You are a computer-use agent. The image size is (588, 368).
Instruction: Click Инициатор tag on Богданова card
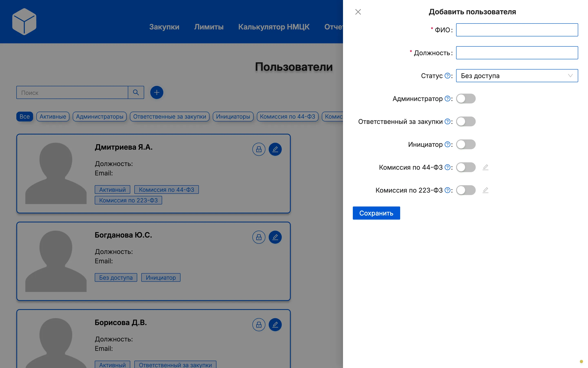[x=161, y=277]
